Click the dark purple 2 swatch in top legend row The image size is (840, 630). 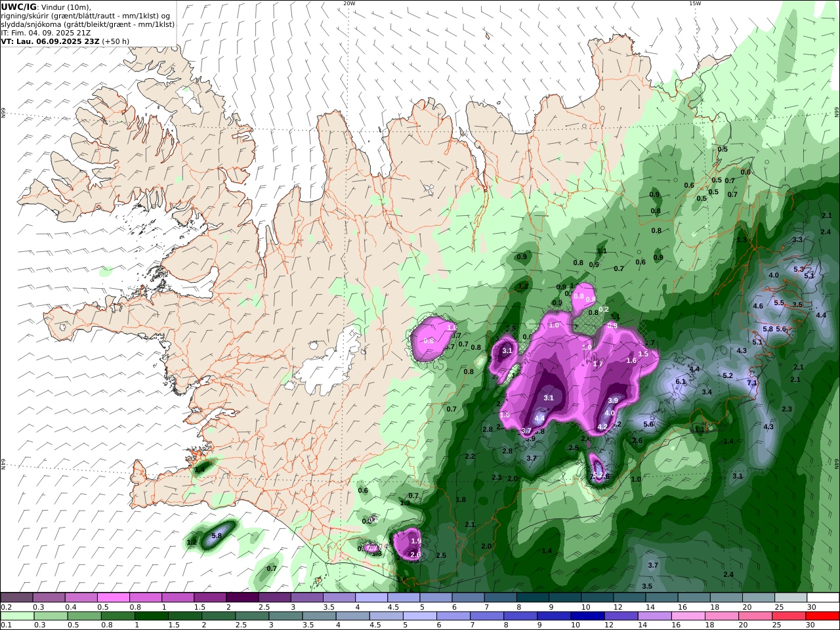(x=241, y=598)
